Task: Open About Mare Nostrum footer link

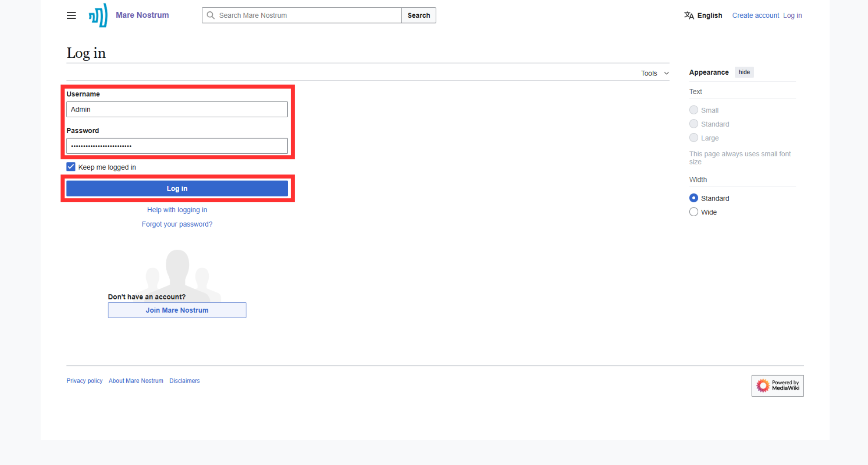Action: click(136, 381)
